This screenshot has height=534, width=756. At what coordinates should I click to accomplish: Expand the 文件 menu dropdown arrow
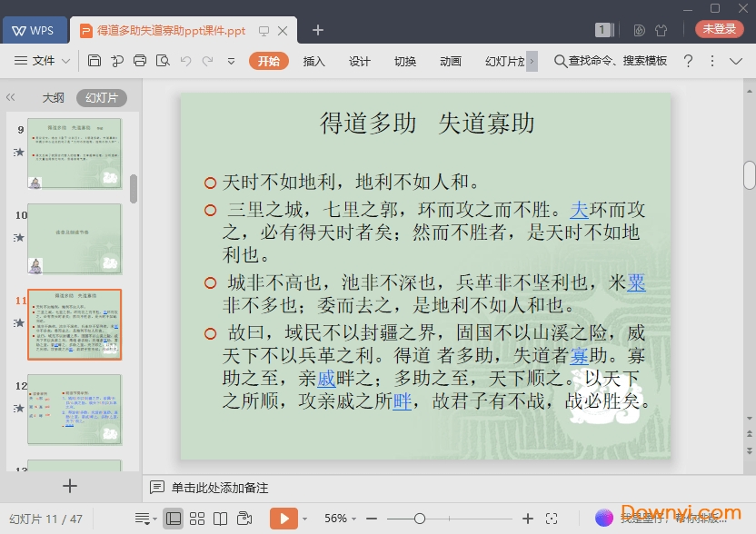(x=66, y=61)
